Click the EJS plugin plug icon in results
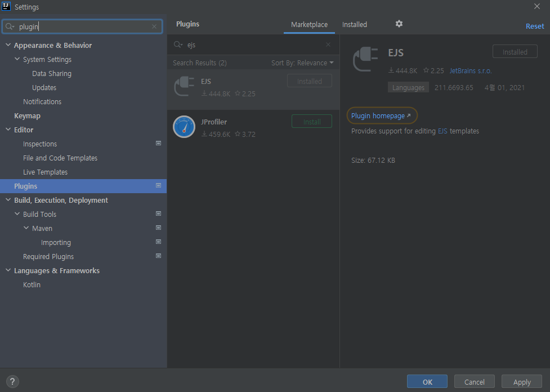The width and height of the screenshot is (550, 392). point(184,86)
